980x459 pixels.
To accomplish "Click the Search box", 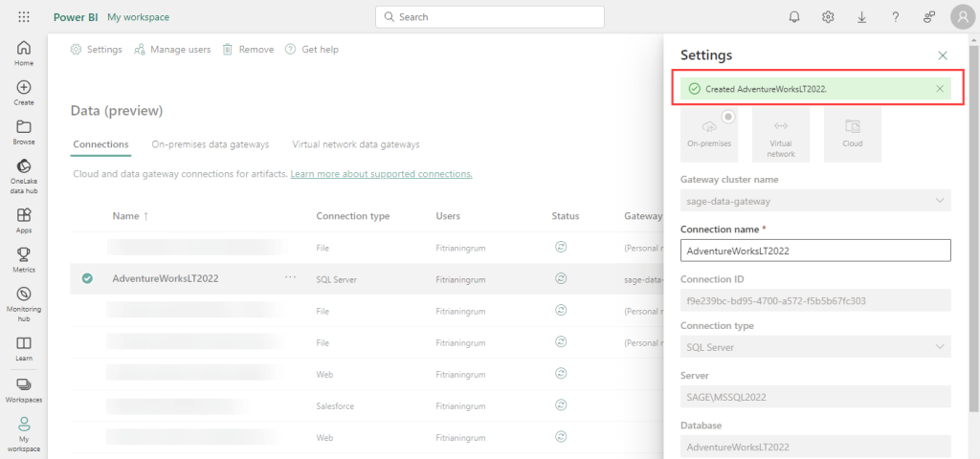I will point(490,17).
